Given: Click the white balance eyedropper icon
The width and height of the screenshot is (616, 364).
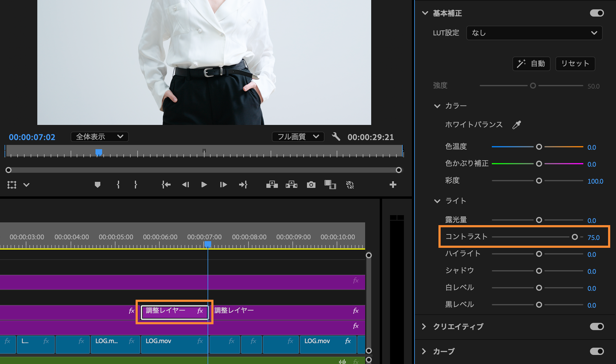Looking at the screenshot, I should [x=517, y=125].
